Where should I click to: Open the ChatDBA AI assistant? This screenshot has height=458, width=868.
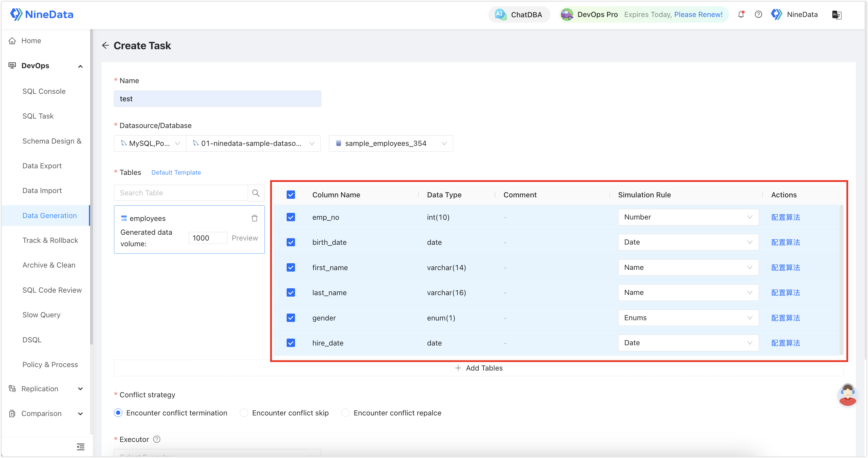click(x=519, y=14)
